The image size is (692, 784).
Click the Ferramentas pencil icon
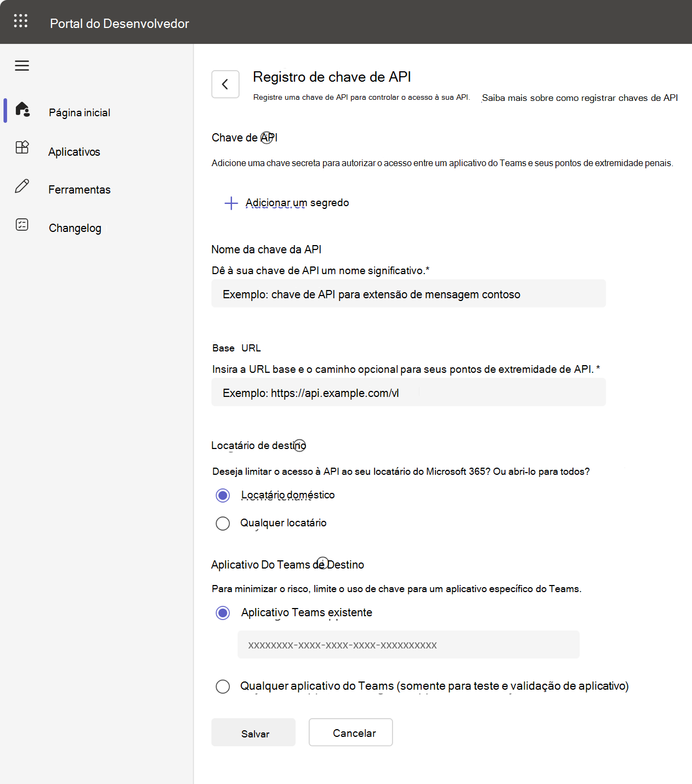[x=22, y=186]
